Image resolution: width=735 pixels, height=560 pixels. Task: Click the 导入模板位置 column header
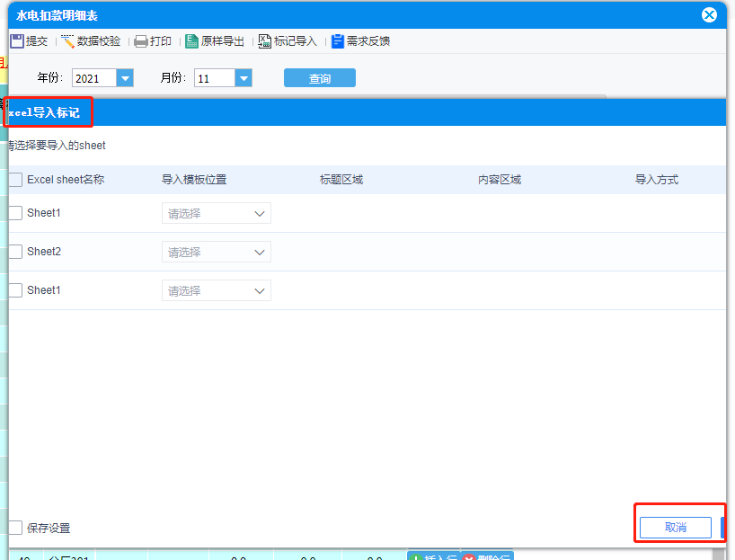194,180
